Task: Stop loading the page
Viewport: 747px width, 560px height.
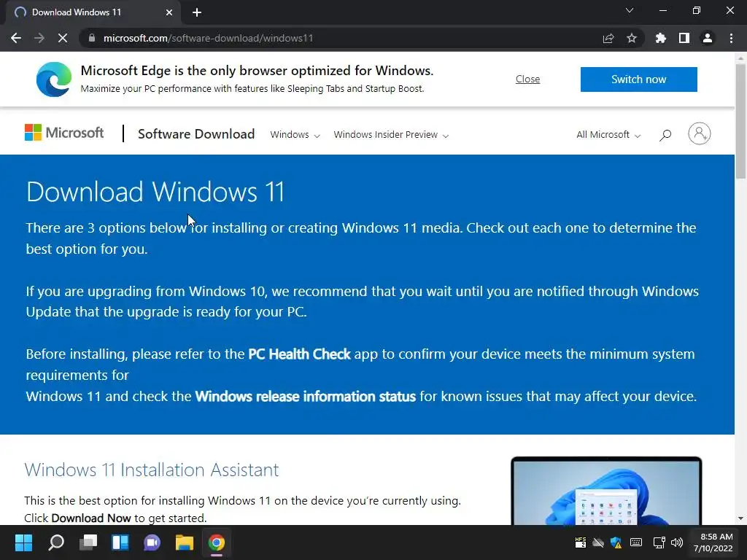Action: (x=63, y=38)
